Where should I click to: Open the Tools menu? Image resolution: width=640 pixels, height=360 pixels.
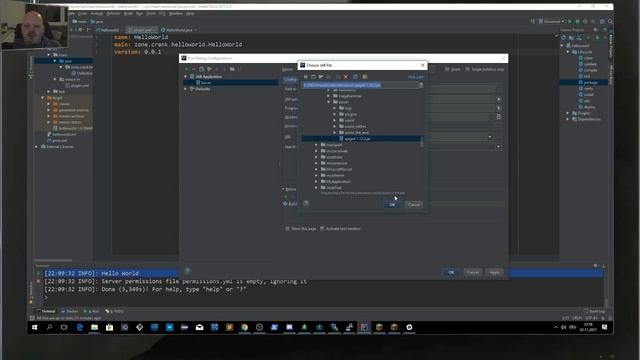pos(151,13)
